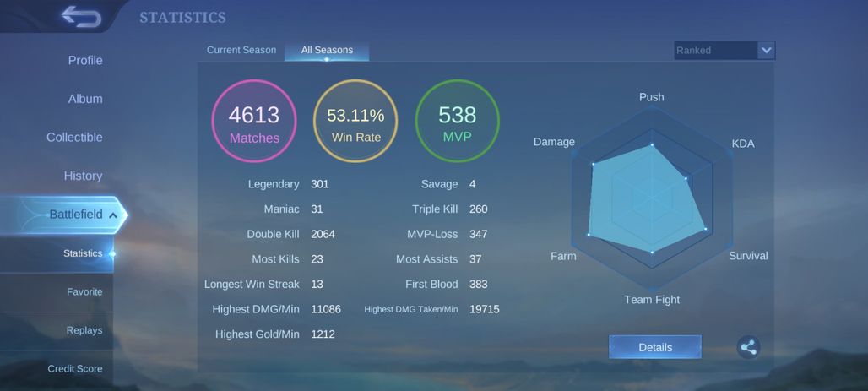This screenshot has height=391, width=868.
Task: Open the Album menu item
Action: (85, 99)
